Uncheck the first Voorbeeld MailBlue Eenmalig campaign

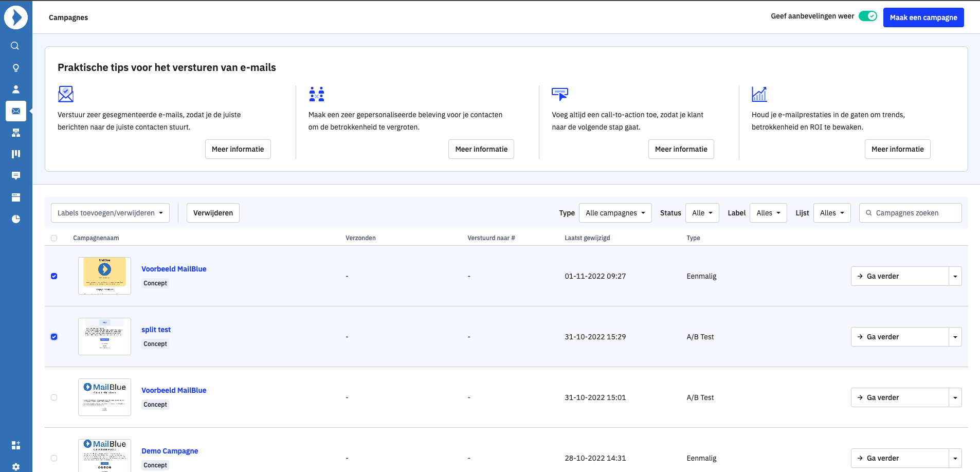[x=54, y=276]
